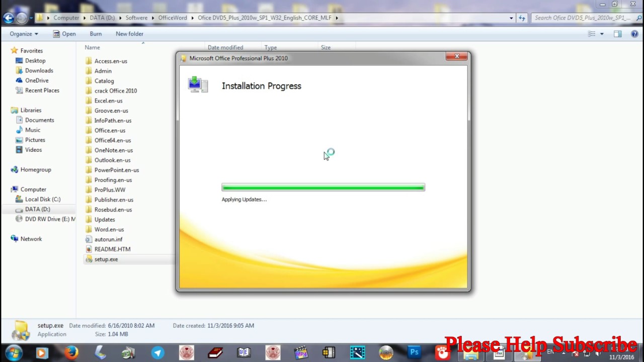Sort by the Size column header

click(x=326, y=48)
